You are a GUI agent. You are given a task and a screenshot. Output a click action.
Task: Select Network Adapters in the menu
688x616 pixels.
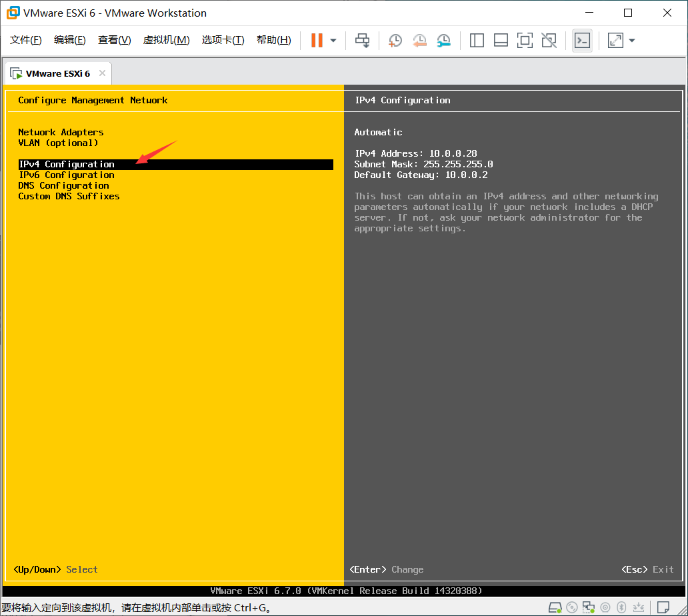61,132
